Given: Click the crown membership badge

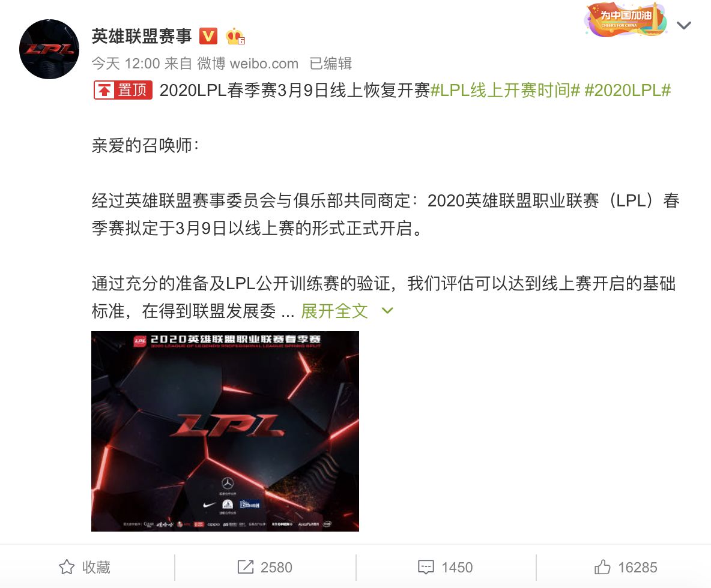Looking at the screenshot, I should click(x=235, y=36).
